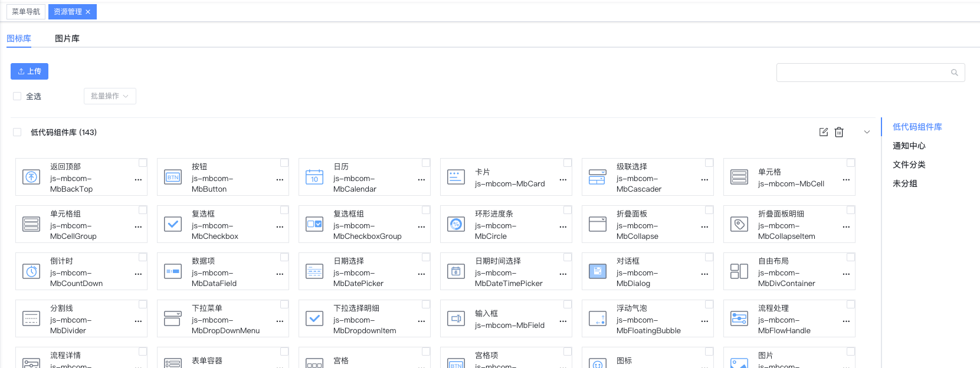Screen dimensions: 980x368
Task: Click the 输入框 MbField component icon
Action: (x=456, y=318)
